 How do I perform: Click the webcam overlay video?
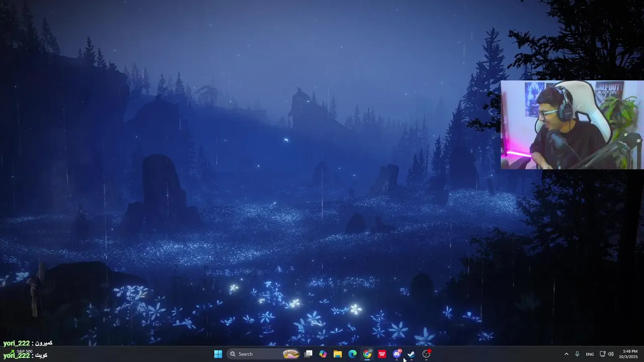click(x=572, y=125)
